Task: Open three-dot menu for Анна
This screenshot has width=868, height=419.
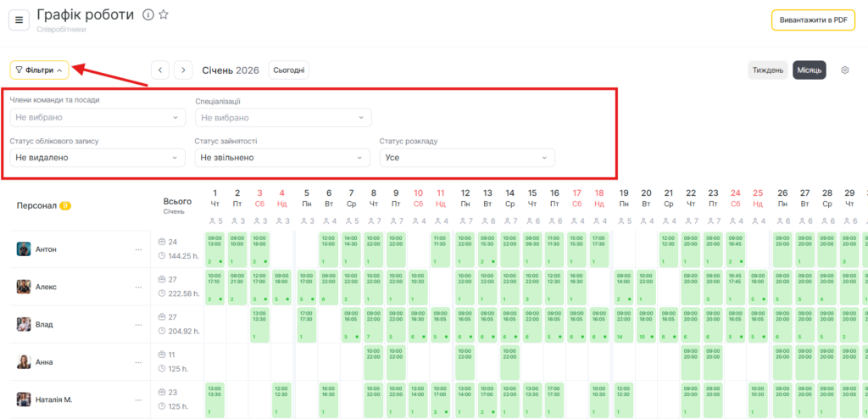Action: click(139, 362)
